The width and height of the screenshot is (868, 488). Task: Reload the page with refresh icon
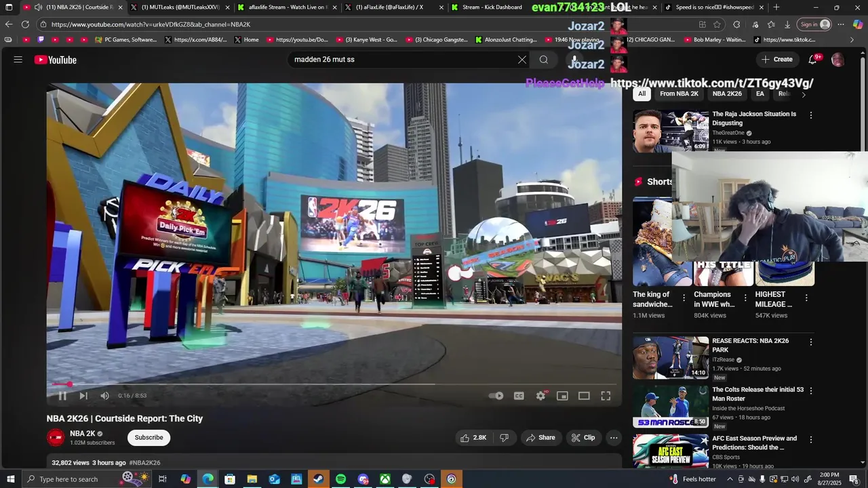(x=25, y=24)
